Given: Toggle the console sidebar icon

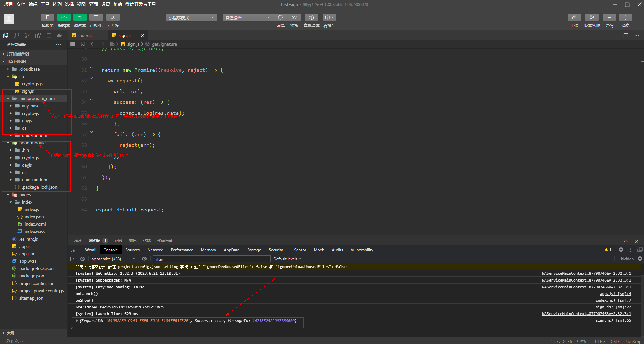Looking at the screenshot, I should coord(73,259).
